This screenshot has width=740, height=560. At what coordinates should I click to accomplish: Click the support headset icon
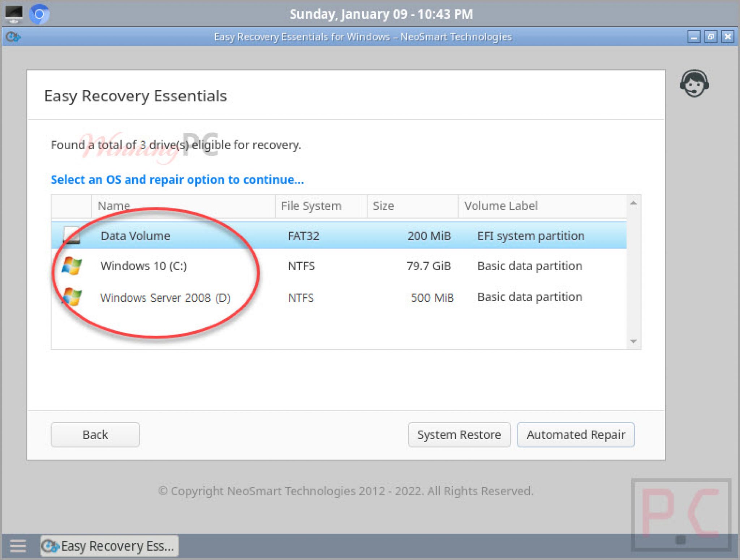click(x=694, y=84)
